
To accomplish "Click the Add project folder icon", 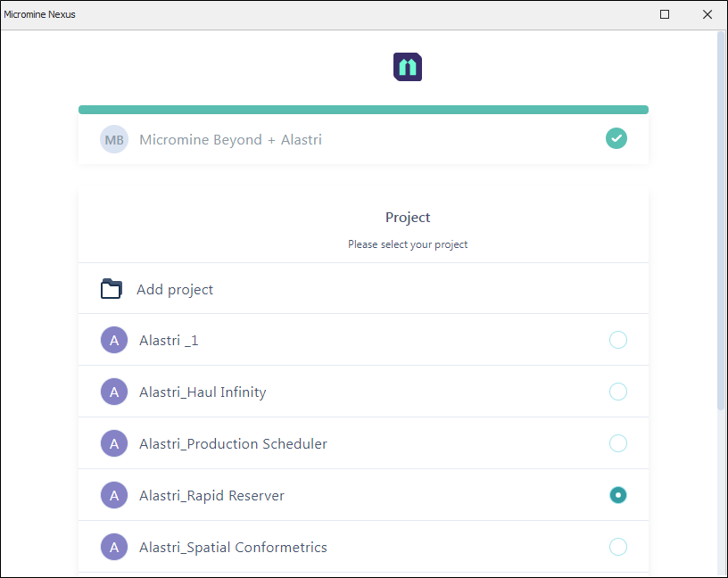I will point(112,289).
